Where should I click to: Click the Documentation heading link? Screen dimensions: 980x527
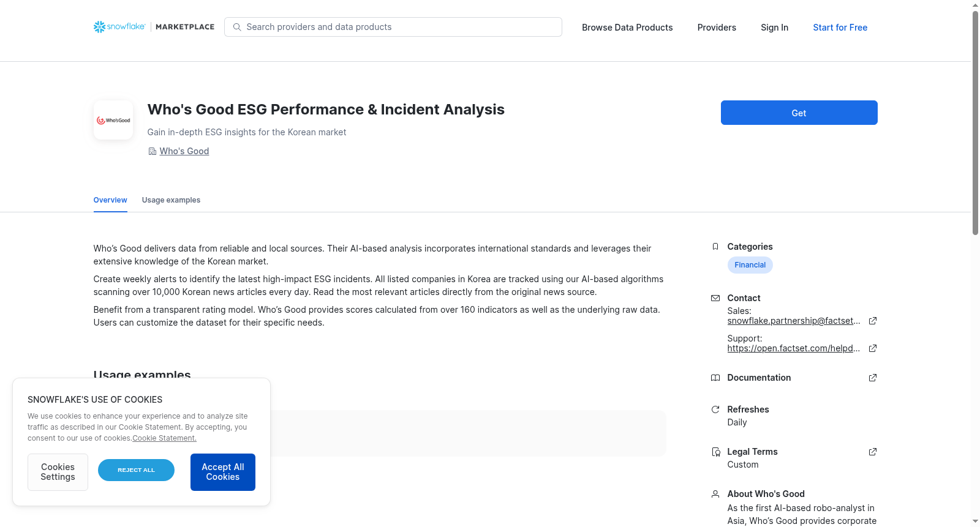coord(759,378)
